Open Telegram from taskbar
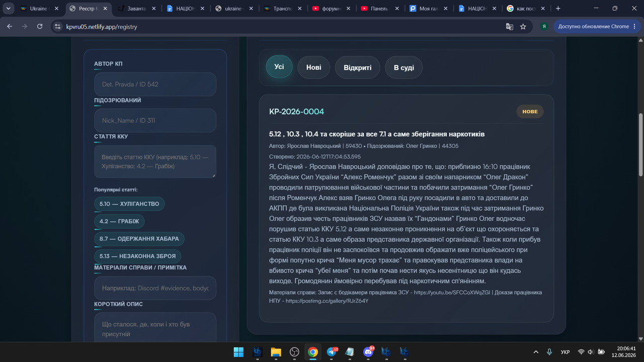 coord(332,352)
